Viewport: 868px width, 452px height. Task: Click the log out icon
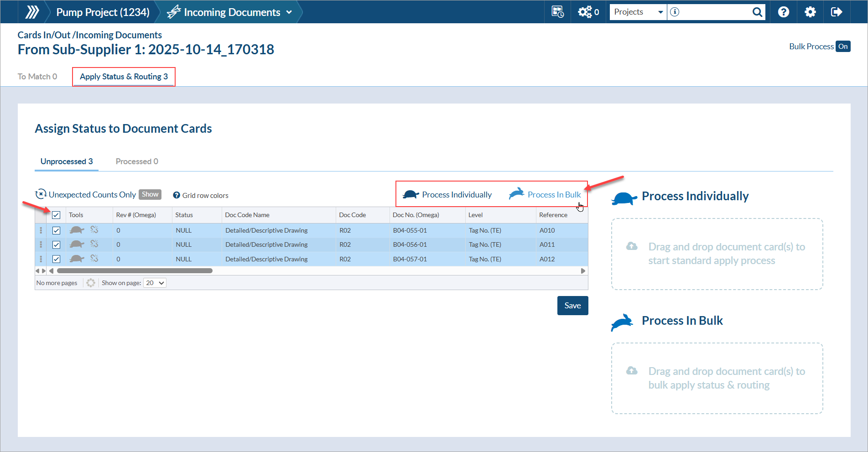(837, 12)
